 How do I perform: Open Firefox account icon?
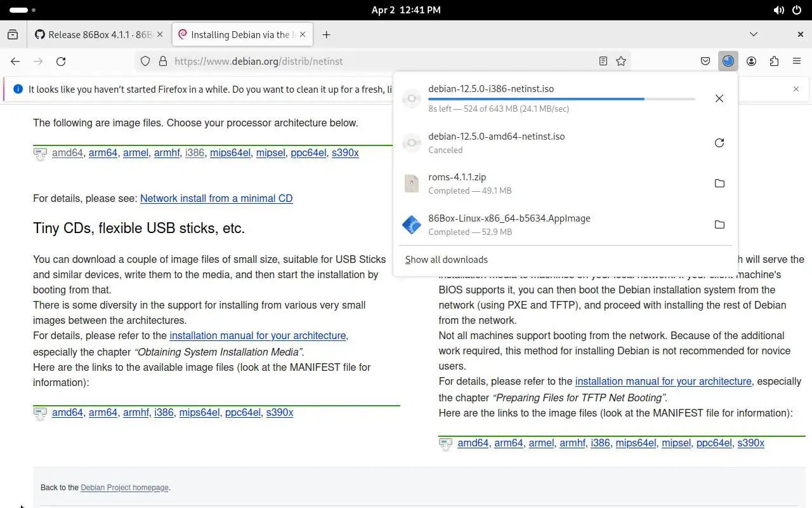click(x=752, y=62)
